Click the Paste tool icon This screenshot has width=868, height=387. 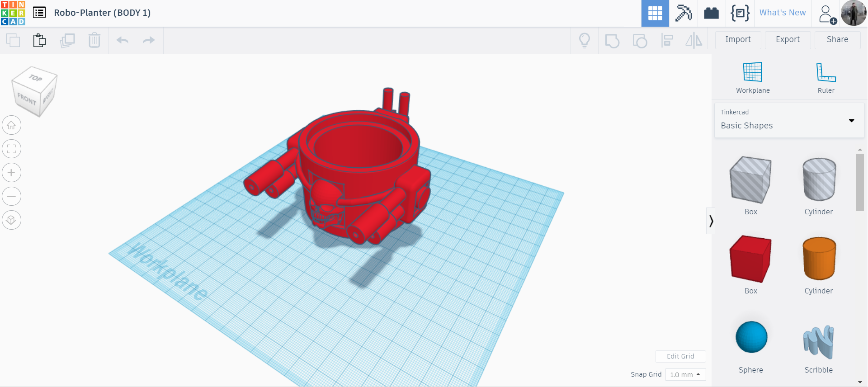coord(40,40)
